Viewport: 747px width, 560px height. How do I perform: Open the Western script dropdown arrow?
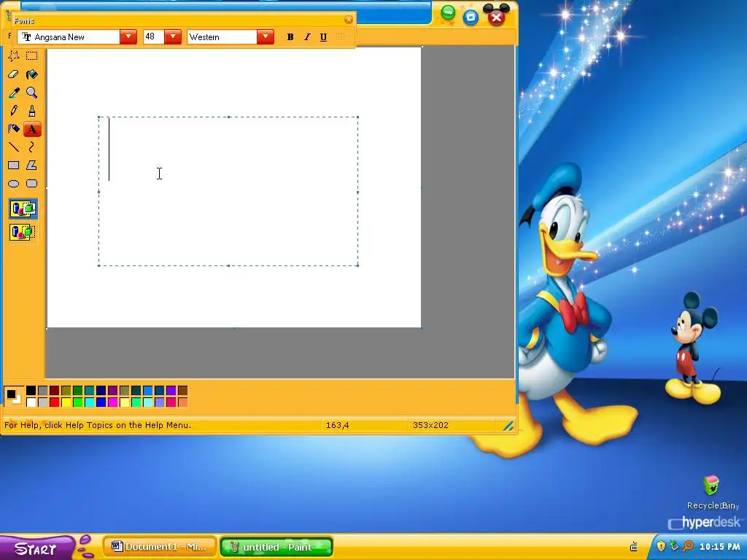(266, 37)
